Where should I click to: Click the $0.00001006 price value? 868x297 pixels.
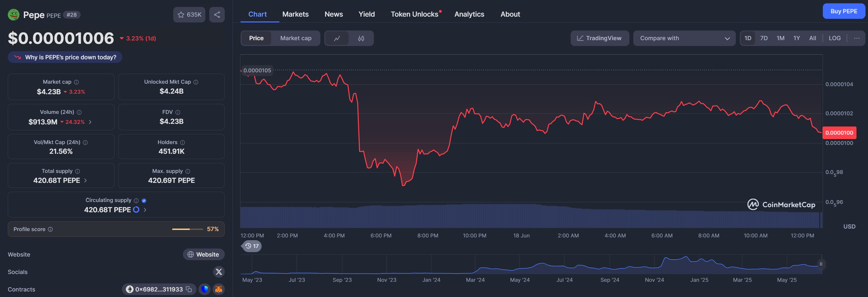[x=61, y=38]
